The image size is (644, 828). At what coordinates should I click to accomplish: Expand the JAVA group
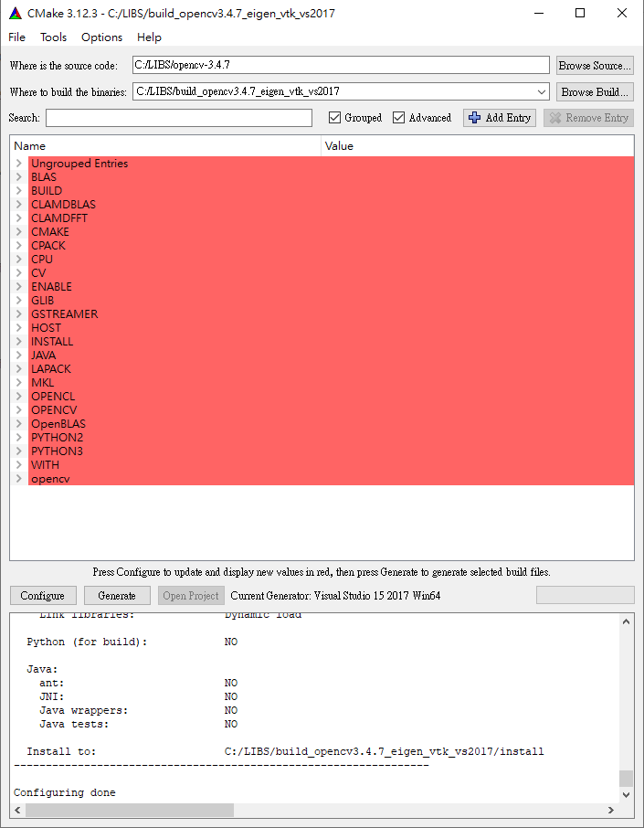[18, 356]
